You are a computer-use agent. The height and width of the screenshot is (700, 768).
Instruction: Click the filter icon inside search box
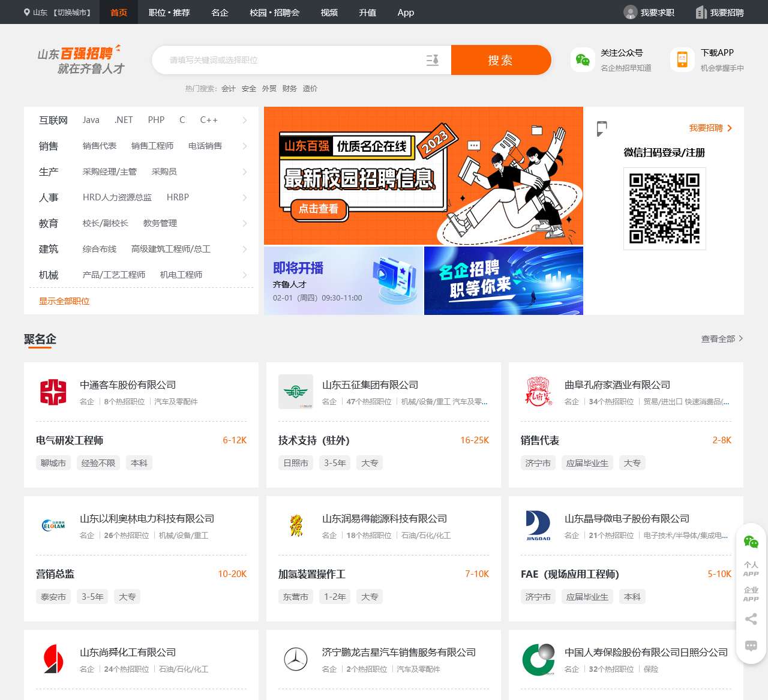tap(432, 60)
